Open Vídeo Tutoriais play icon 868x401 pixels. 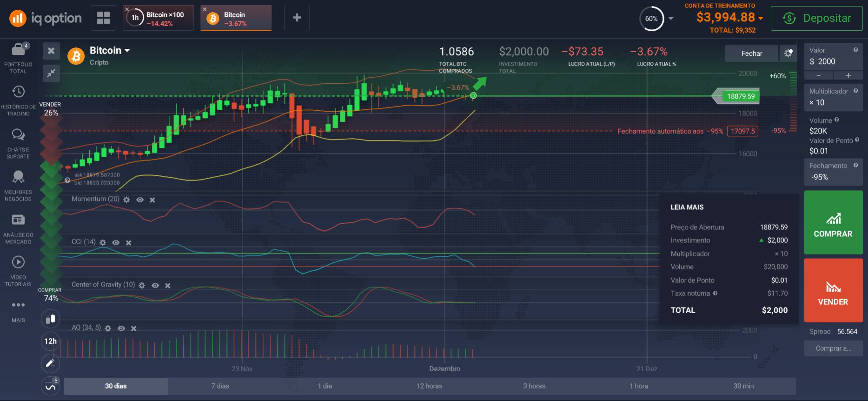18,262
